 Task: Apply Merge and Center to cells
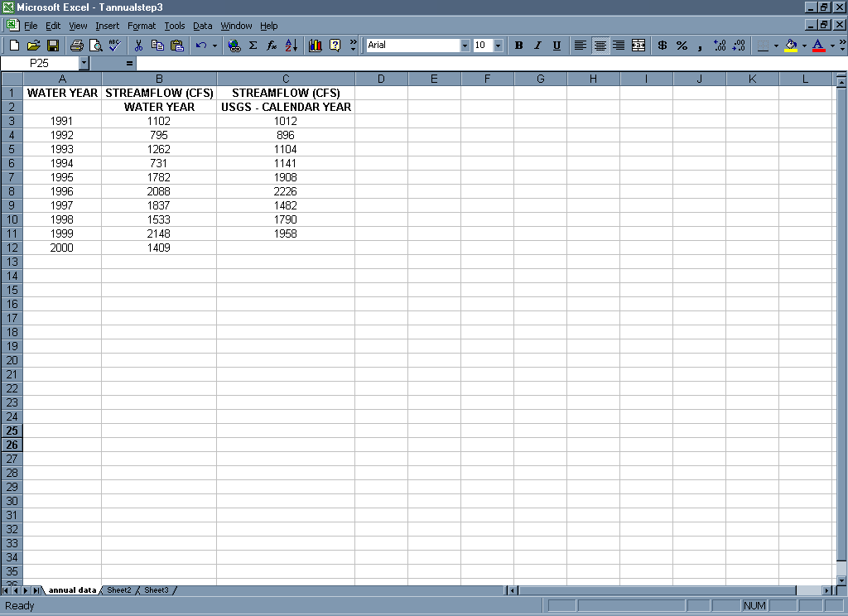click(x=638, y=46)
